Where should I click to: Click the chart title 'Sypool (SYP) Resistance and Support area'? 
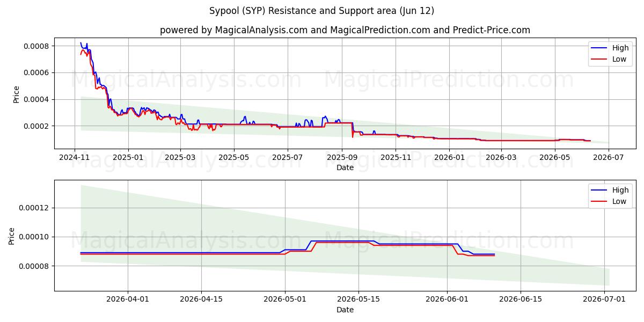pos(321,11)
